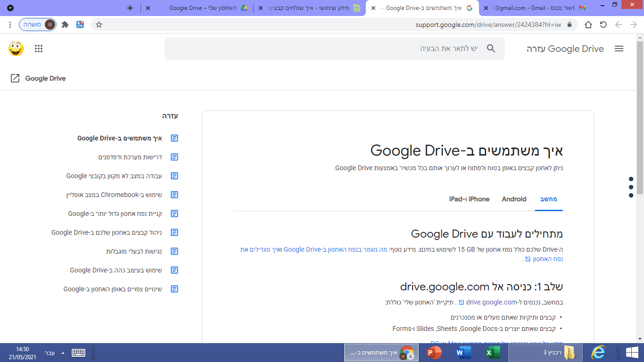This screenshot has width=644, height=362.
Task: Open the paused profile button 'מושהה'
Action: coord(38,25)
